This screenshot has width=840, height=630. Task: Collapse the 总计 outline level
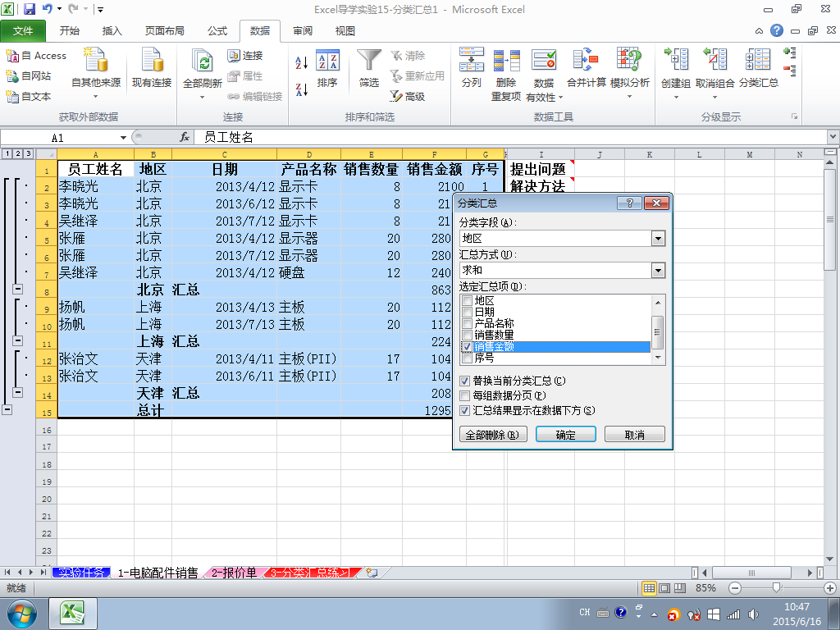pos(7,409)
